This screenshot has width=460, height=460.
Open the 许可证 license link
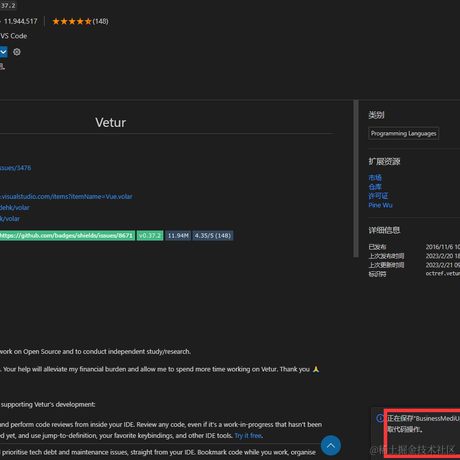(378, 196)
